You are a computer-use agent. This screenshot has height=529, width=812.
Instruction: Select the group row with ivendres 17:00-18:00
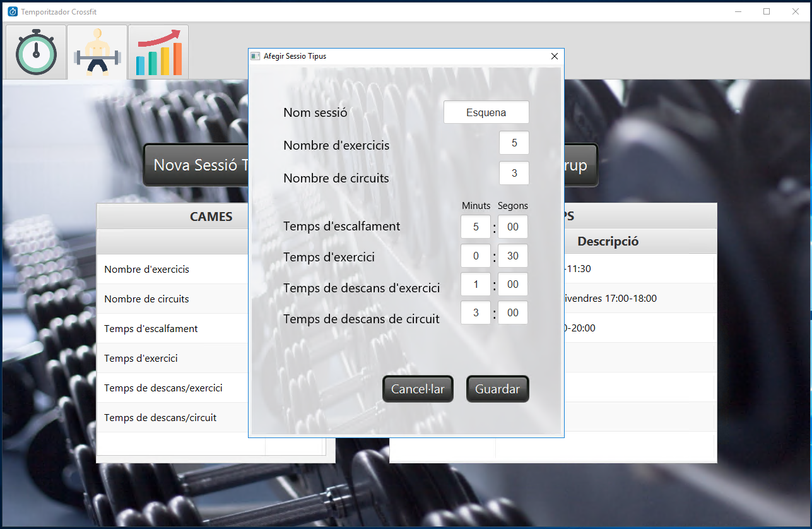640,298
